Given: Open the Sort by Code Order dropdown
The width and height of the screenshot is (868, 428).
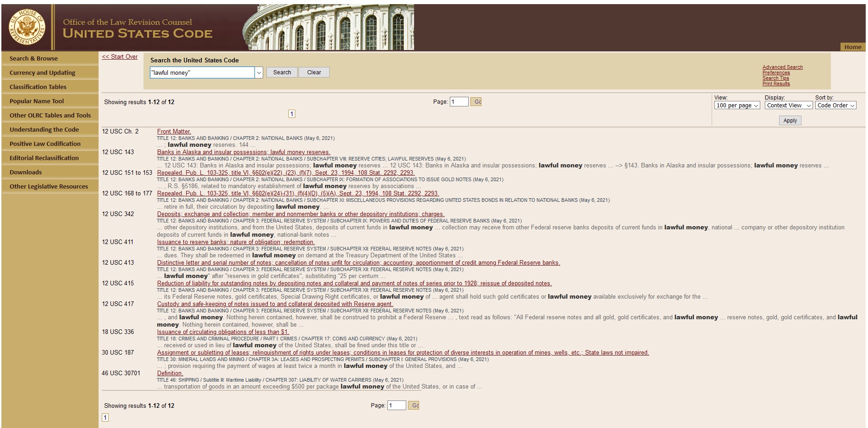Looking at the screenshot, I should [x=835, y=106].
